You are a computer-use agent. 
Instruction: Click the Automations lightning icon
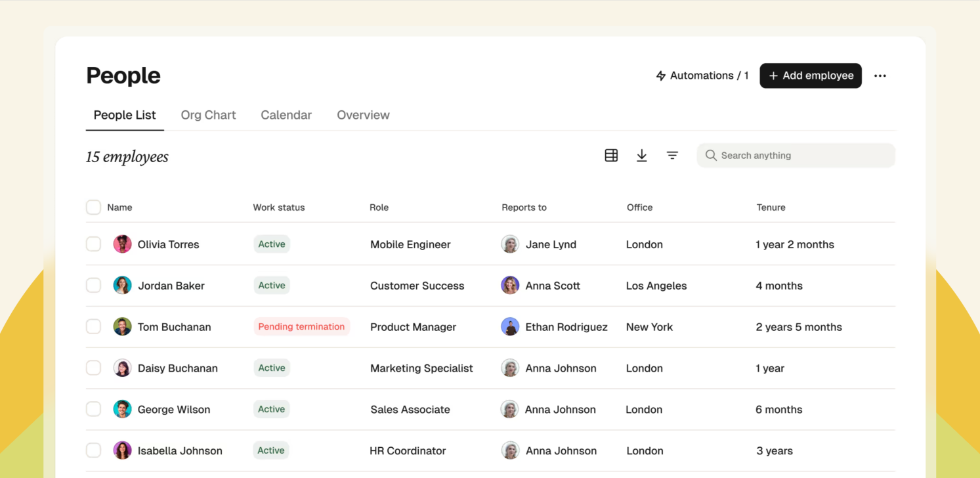pyautogui.click(x=660, y=75)
